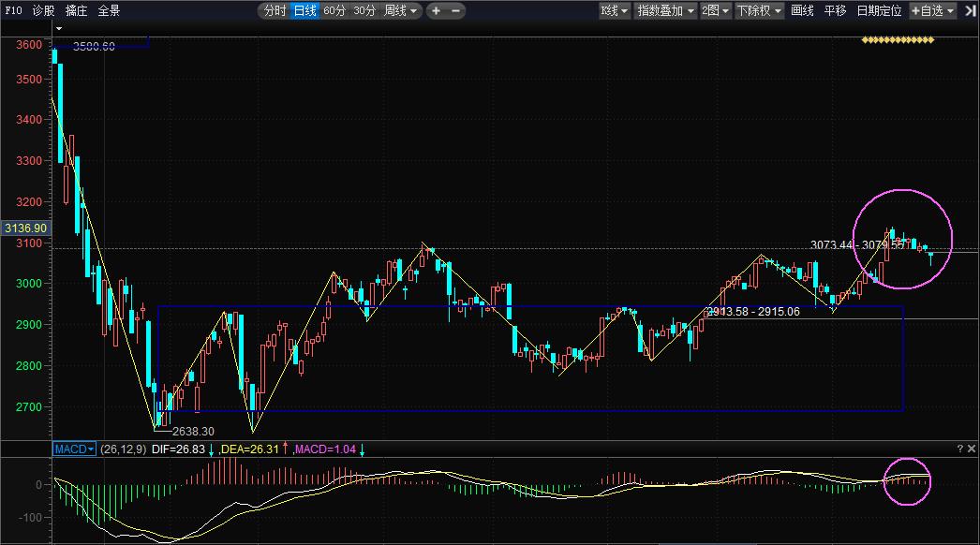The height and width of the screenshot is (545, 980).
Task: Open the 诊股 stock diagnosis menu
Action: 43,11
